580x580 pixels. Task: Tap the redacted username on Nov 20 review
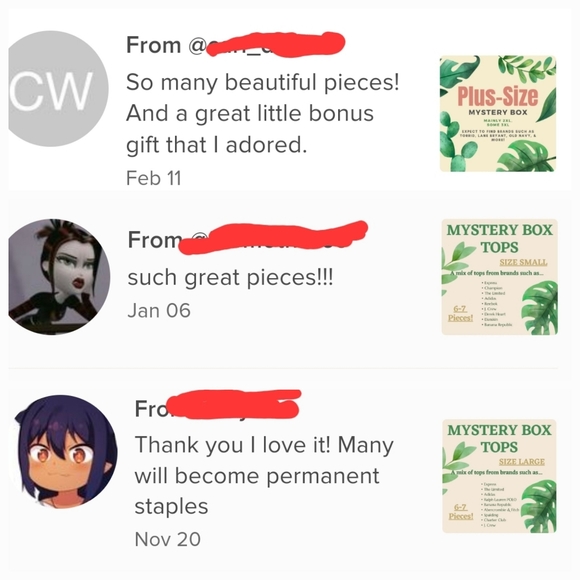tap(234, 405)
